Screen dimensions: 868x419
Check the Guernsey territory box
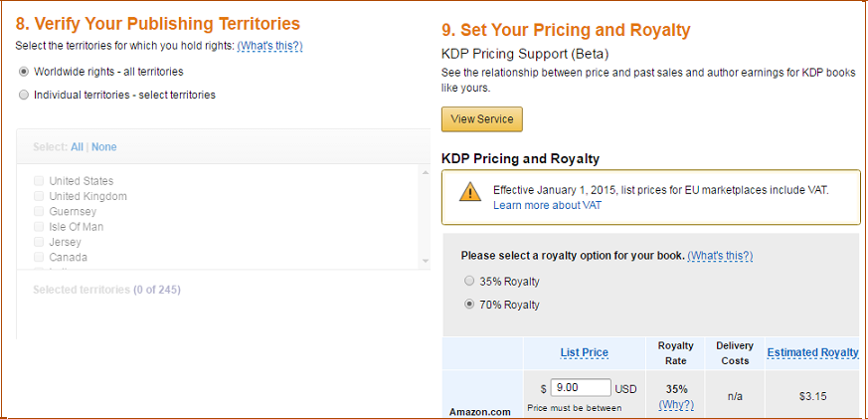click(x=39, y=211)
